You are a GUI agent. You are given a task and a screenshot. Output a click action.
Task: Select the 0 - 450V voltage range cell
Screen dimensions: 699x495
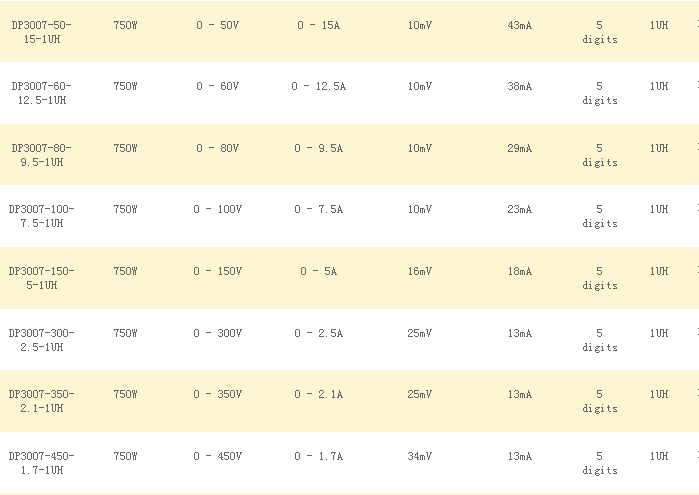[x=218, y=457]
